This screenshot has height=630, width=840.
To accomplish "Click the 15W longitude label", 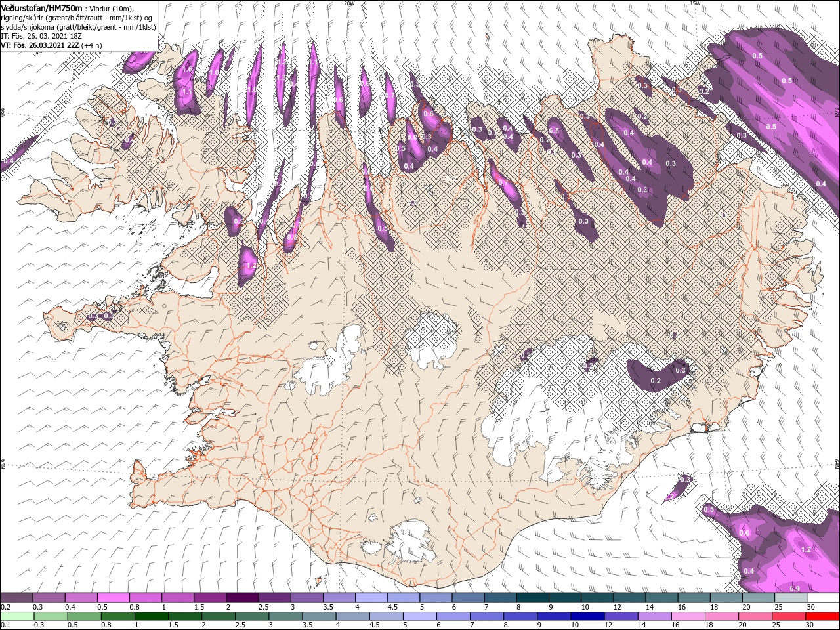I will [695, 3].
